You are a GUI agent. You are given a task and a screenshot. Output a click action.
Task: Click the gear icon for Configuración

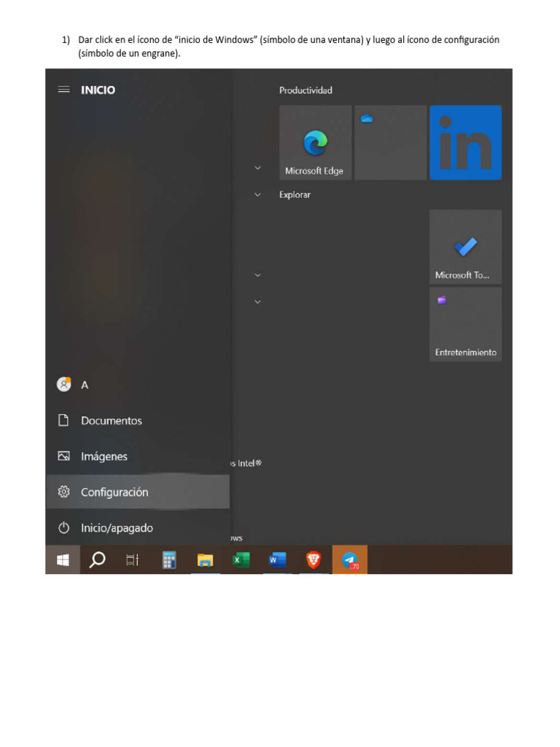[x=64, y=492]
